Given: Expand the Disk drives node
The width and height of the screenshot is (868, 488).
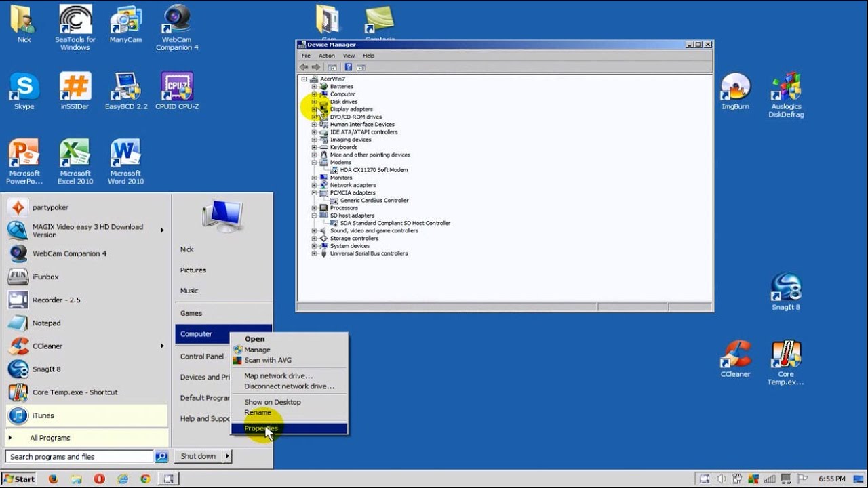Looking at the screenshot, I should pos(314,102).
